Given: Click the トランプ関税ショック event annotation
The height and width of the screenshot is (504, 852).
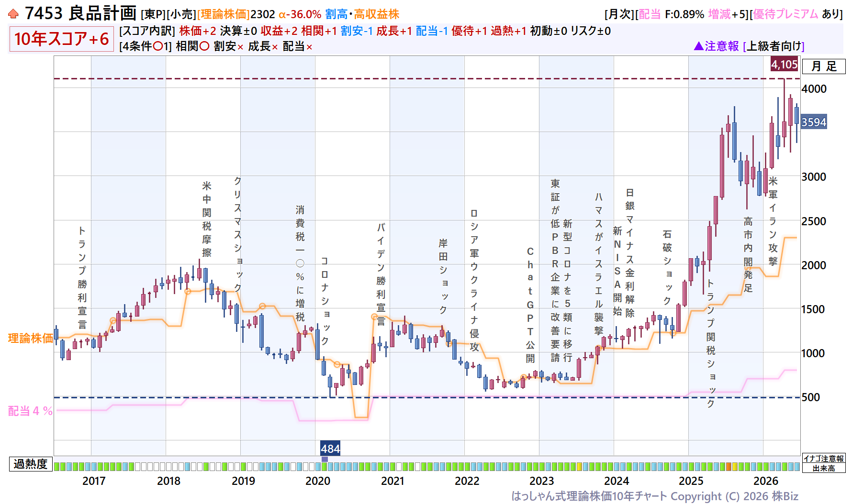Looking at the screenshot, I should [x=711, y=343].
